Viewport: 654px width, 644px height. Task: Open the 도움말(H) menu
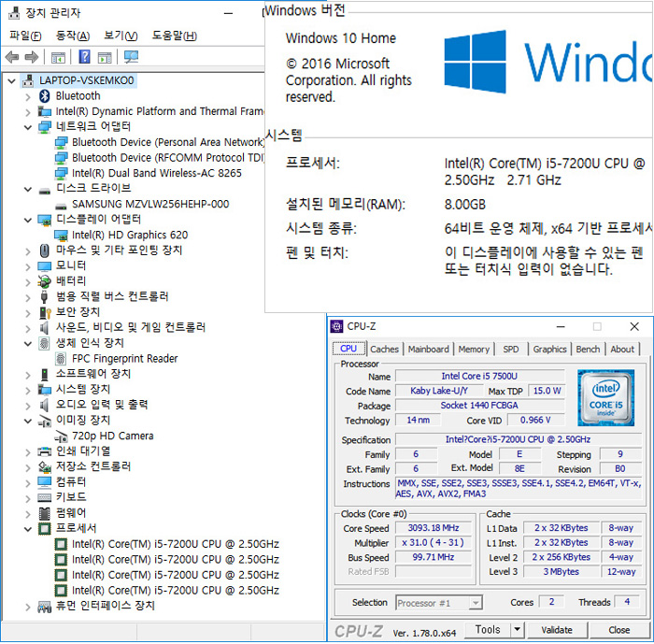coord(175,36)
